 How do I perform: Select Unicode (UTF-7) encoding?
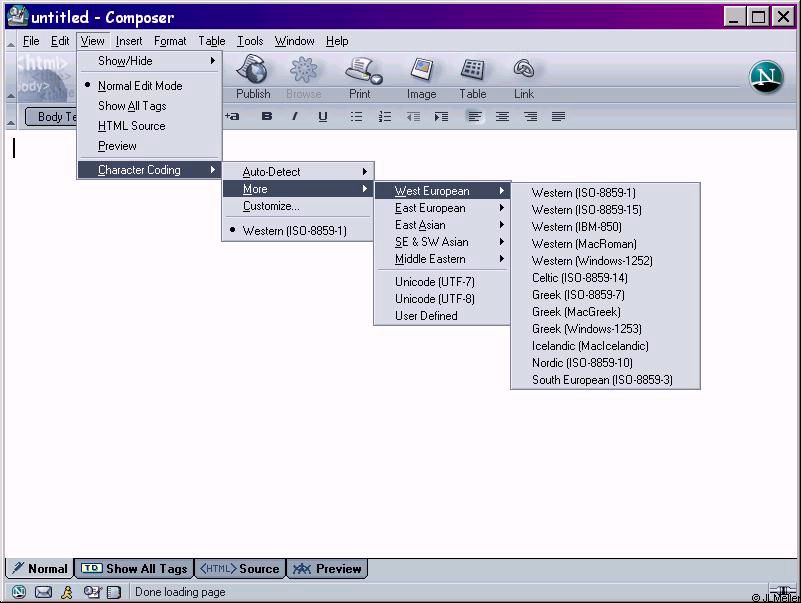click(x=442, y=282)
